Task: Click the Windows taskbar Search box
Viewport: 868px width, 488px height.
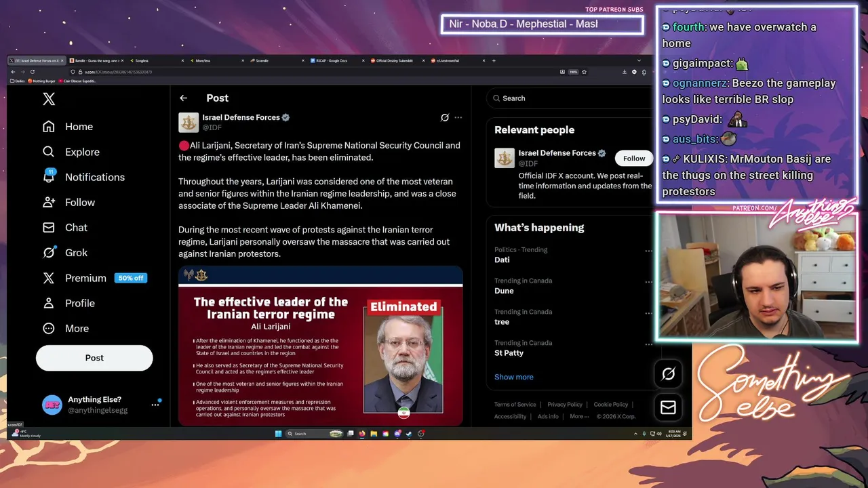Action: point(315,434)
